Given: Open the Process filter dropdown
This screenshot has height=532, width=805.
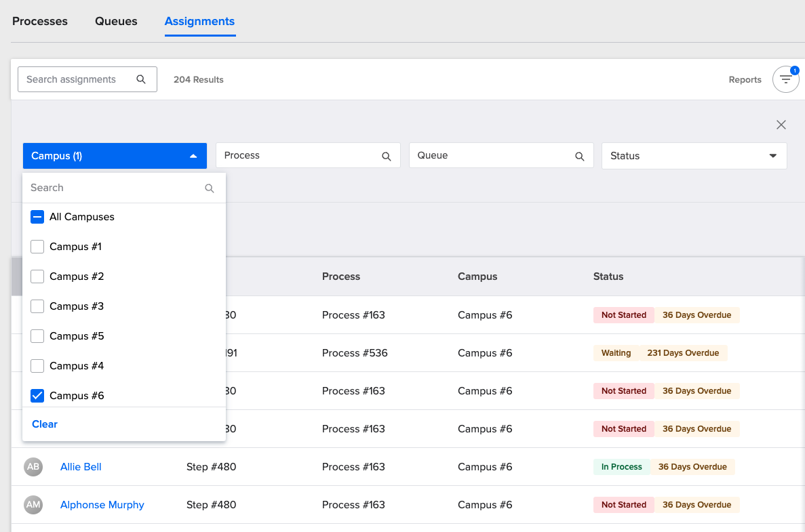Looking at the screenshot, I should coord(308,156).
